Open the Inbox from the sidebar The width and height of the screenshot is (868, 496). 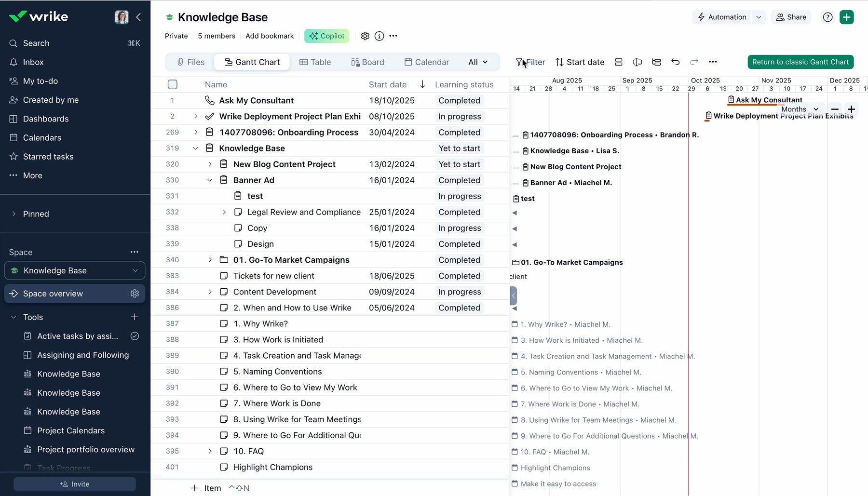[33, 62]
